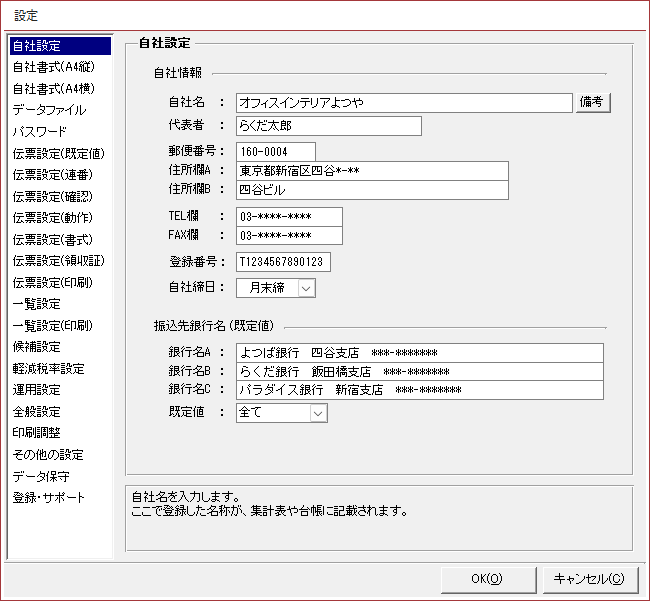
Task: Go to パスワード settings
Action: point(40,132)
